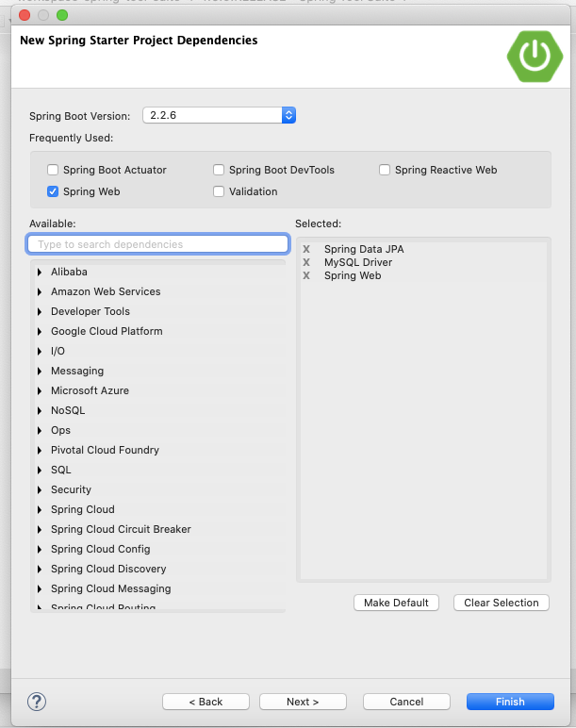Expand the Alibaba category
Image resolution: width=576 pixels, height=728 pixels.
coord(40,273)
